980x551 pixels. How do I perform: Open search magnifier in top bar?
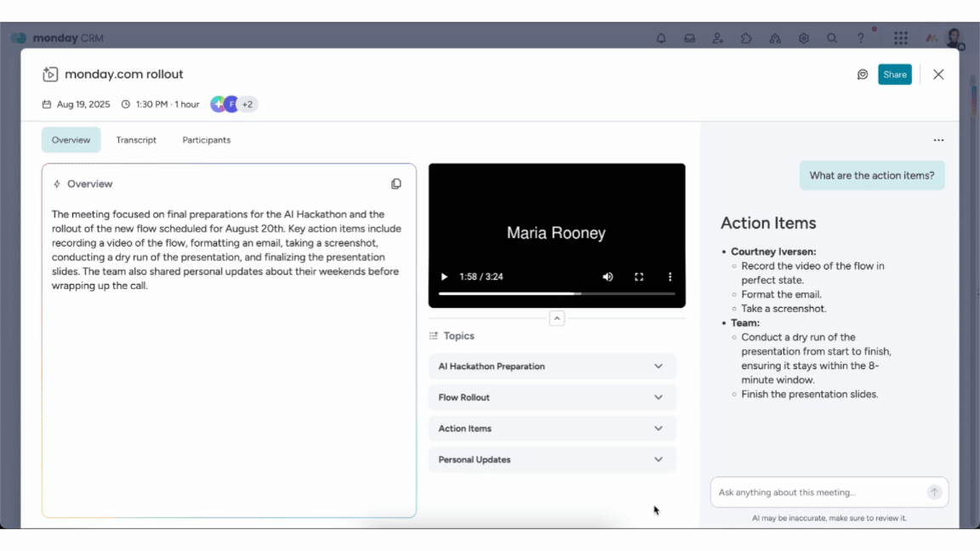[x=832, y=38]
